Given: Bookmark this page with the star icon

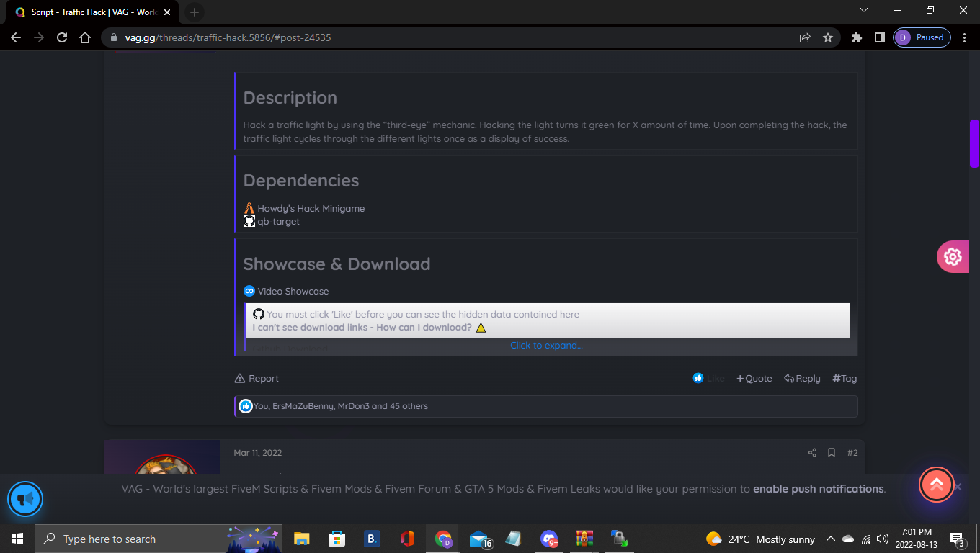Looking at the screenshot, I should pos(828,37).
